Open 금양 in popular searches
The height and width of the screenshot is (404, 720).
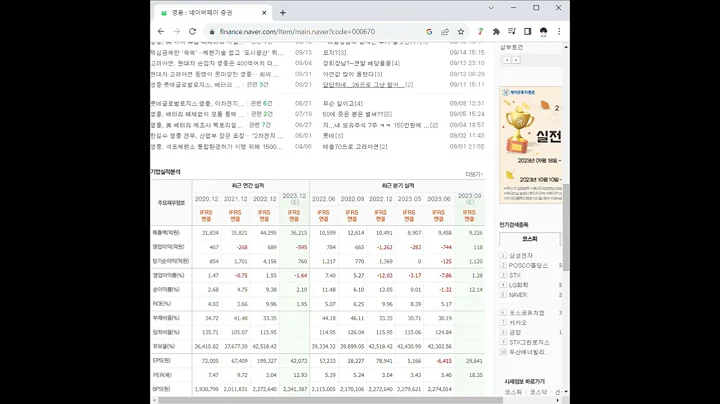click(515, 332)
